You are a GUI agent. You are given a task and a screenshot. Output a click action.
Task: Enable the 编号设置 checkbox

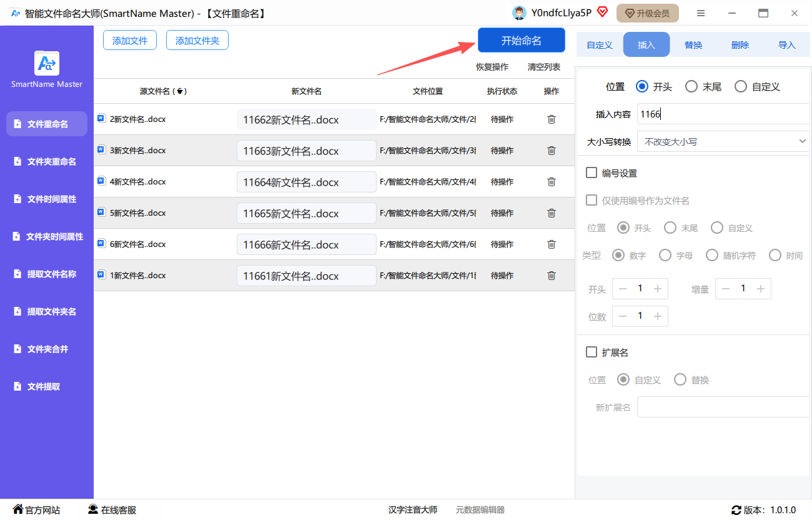pyautogui.click(x=592, y=173)
